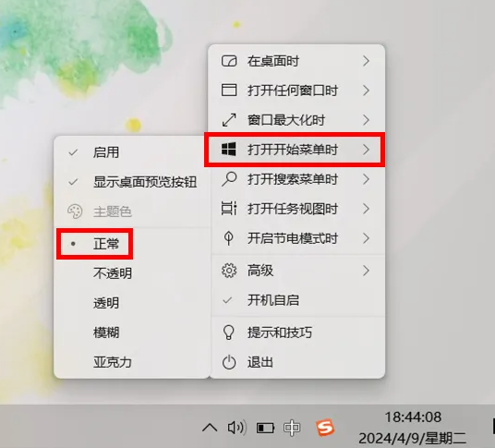The image size is (495, 448).
Task: Select the 亚克力 radio option
Action: [x=132, y=362]
